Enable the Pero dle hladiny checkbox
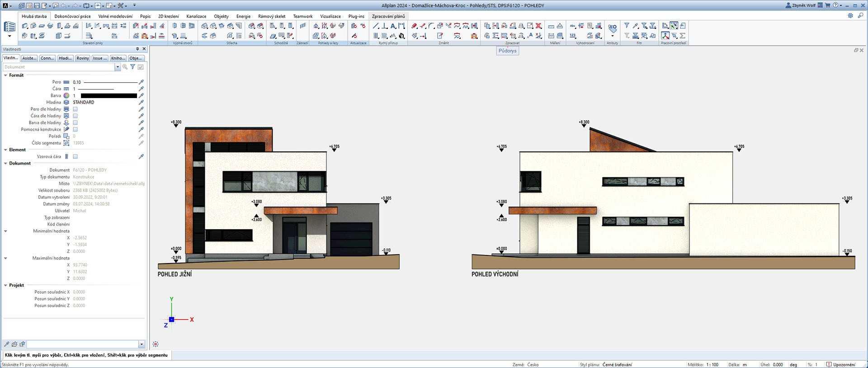The image size is (868, 368). pyautogui.click(x=75, y=109)
